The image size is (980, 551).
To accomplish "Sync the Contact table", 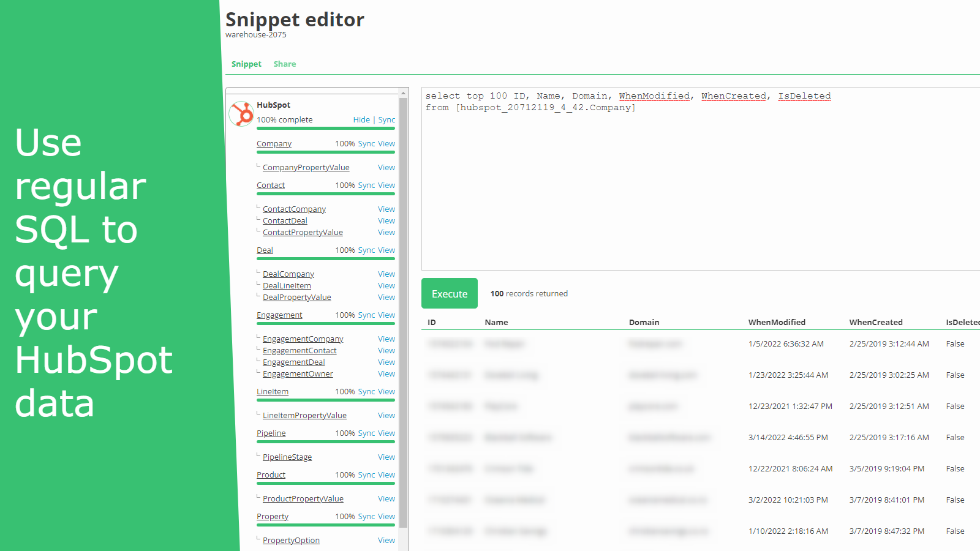I will (x=367, y=185).
